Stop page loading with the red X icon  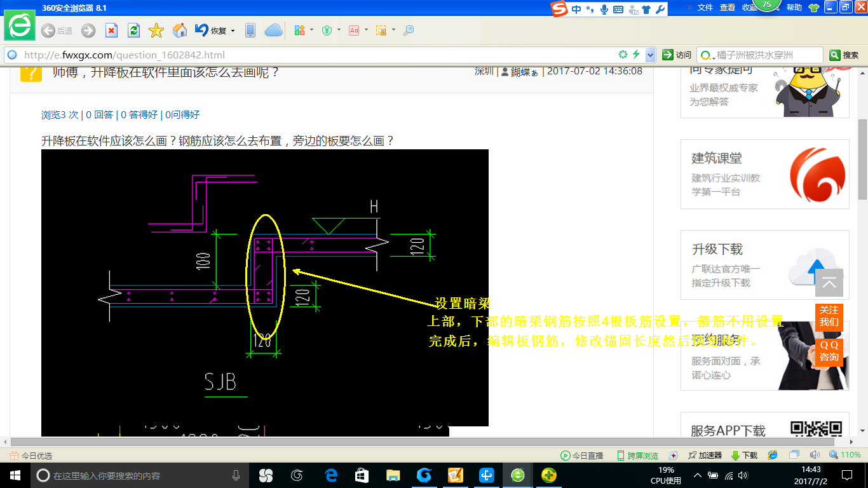[x=111, y=30]
